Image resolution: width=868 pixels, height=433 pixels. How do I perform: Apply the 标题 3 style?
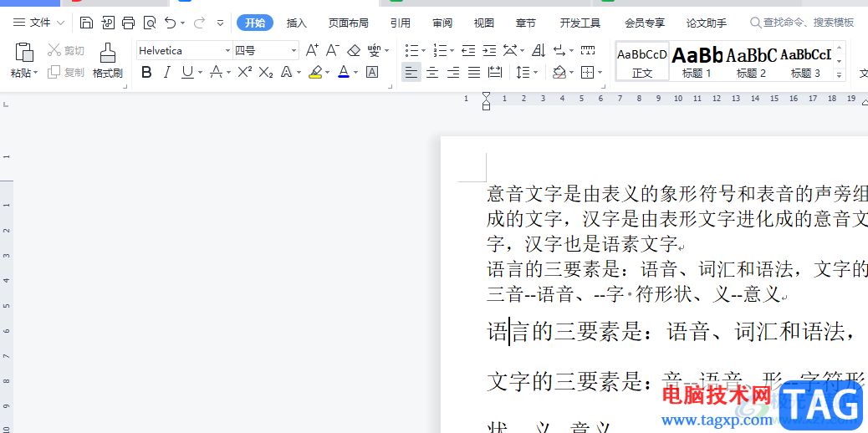coord(805,61)
